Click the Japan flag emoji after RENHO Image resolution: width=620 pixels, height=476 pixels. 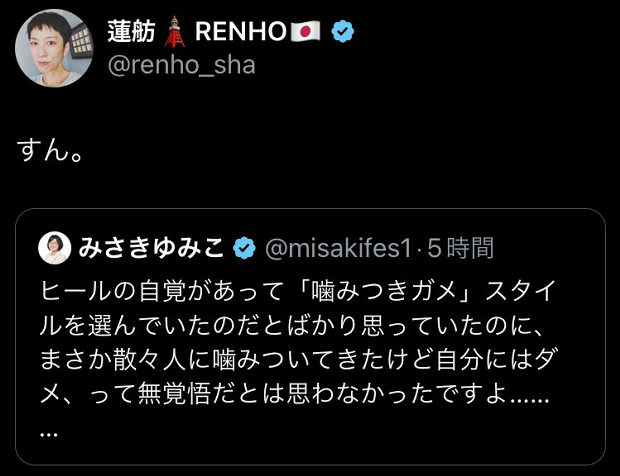click(x=303, y=33)
